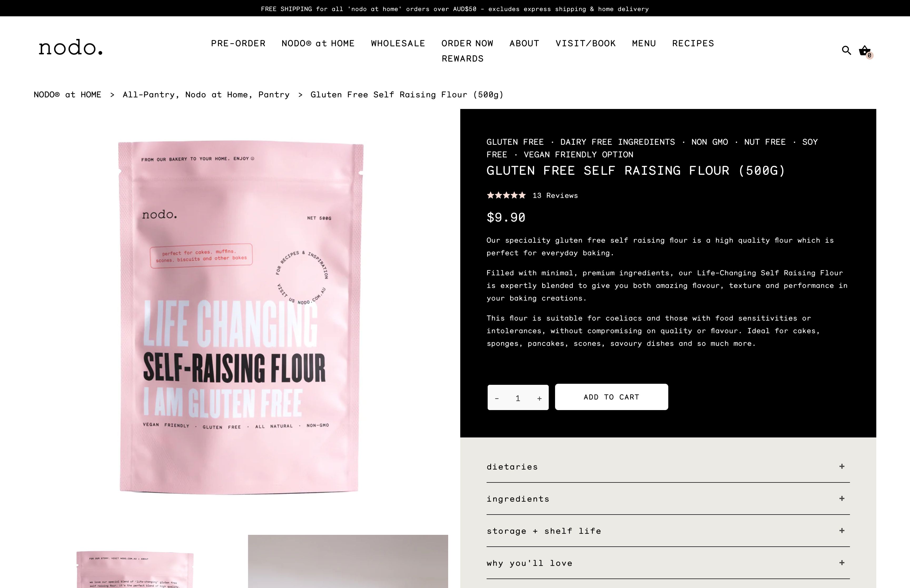Image resolution: width=910 pixels, height=588 pixels.
Task: Open the shopping basket cart icon
Action: [x=865, y=51]
